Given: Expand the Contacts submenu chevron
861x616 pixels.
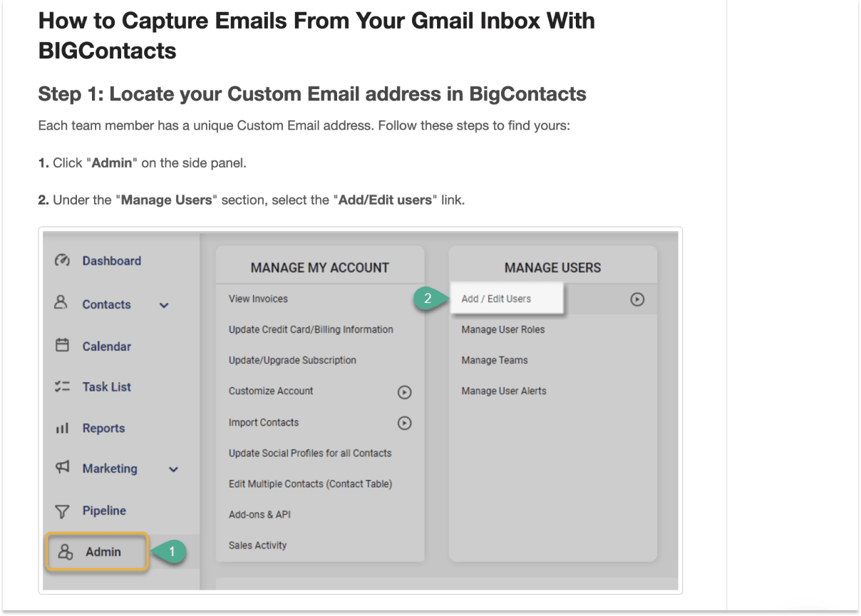Looking at the screenshot, I should pyautogui.click(x=164, y=305).
